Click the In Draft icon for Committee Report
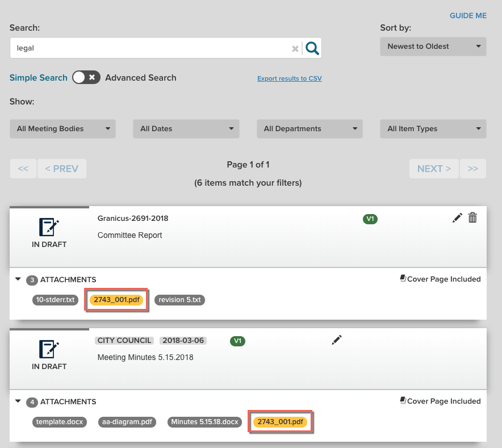Screen dimensions: 502x448 tap(49, 227)
